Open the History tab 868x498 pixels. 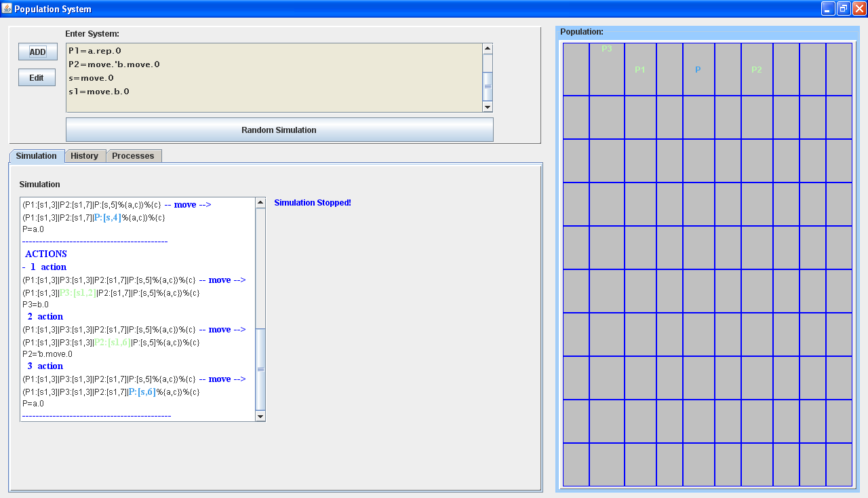pyautogui.click(x=85, y=155)
